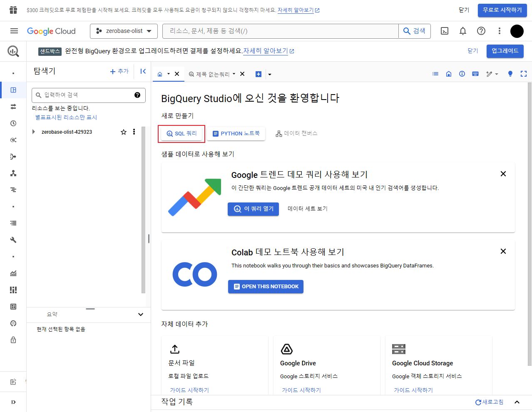Open SQL translation from the sidebar wrench icon
The width and height of the screenshot is (532, 412).
13,240
